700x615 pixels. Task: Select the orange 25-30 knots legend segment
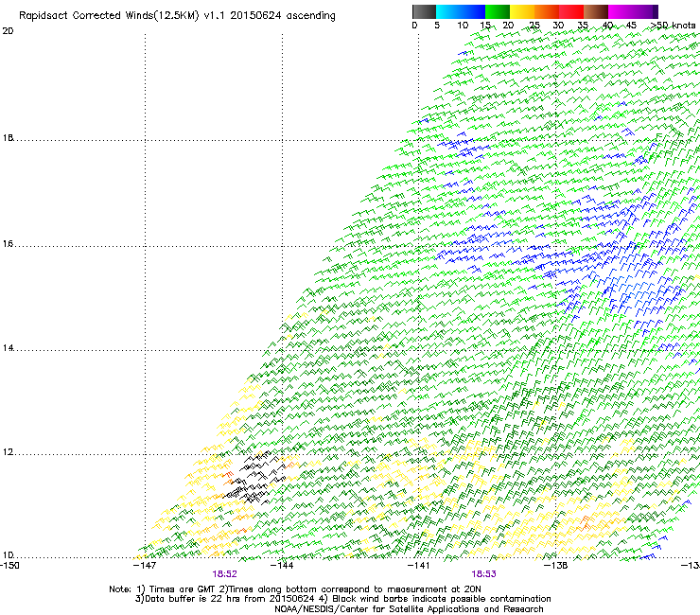click(547, 11)
